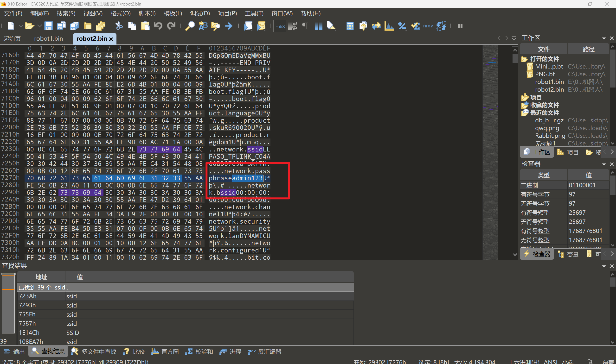Toggle show whitespace pilcrow icon
Screen dimensions: 616x364
[x=305, y=26]
